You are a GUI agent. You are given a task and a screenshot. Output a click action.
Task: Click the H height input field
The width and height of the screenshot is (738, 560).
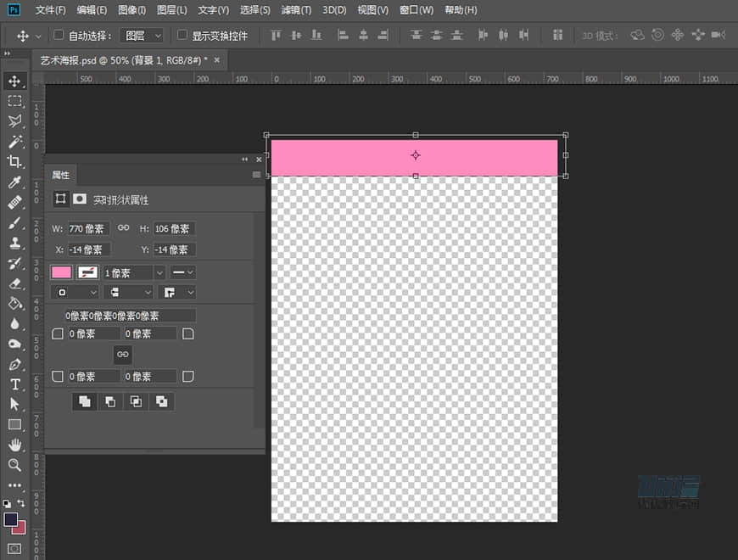pyautogui.click(x=174, y=229)
